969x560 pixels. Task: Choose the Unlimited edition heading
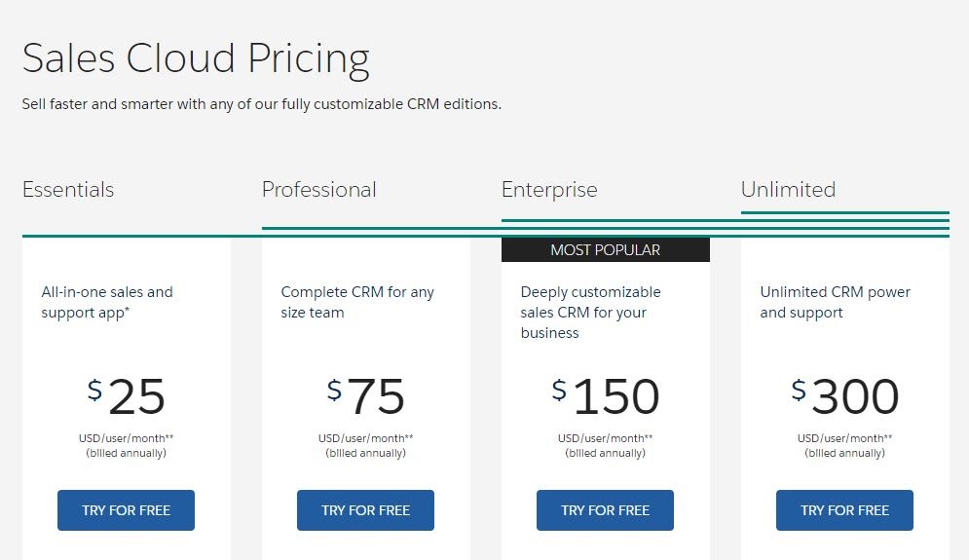click(x=788, y=190)
